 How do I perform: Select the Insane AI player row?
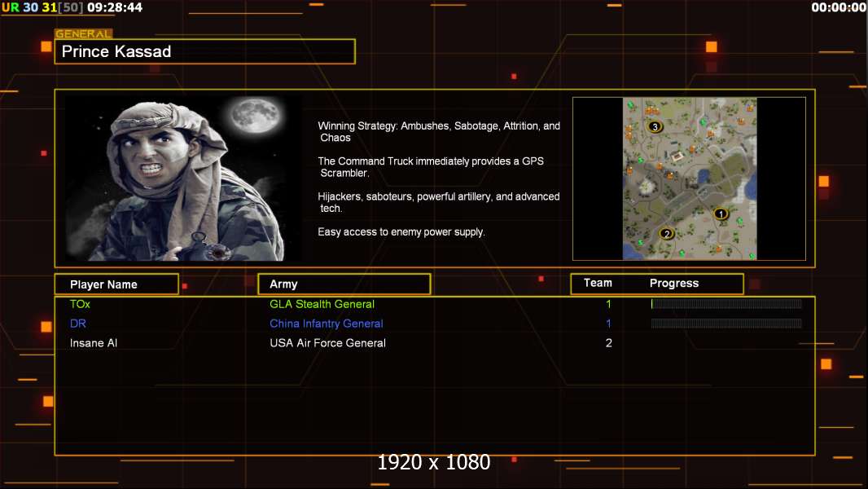[94, 343]
